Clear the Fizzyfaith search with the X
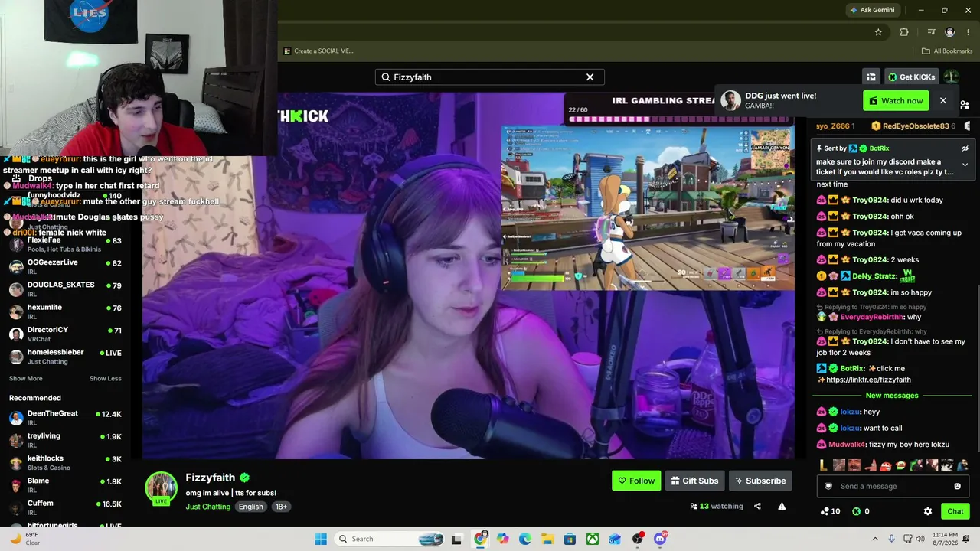This screenshot has width=980, height=551. click(590, 77)
